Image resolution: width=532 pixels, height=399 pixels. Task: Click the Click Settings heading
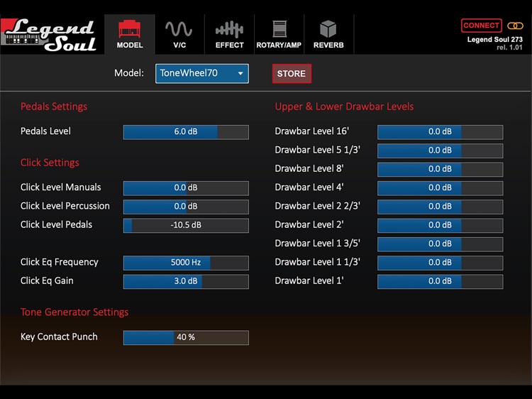coord(50,163)
